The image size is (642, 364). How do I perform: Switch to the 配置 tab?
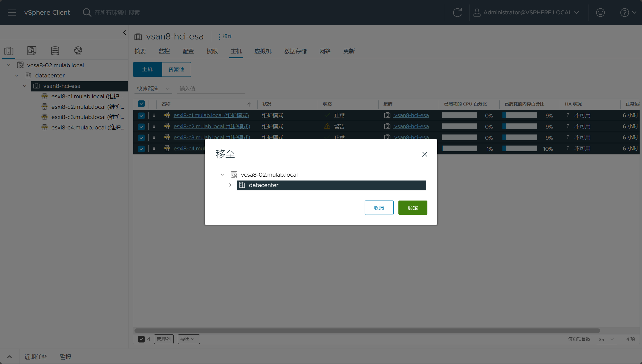(x=188, y=51)
